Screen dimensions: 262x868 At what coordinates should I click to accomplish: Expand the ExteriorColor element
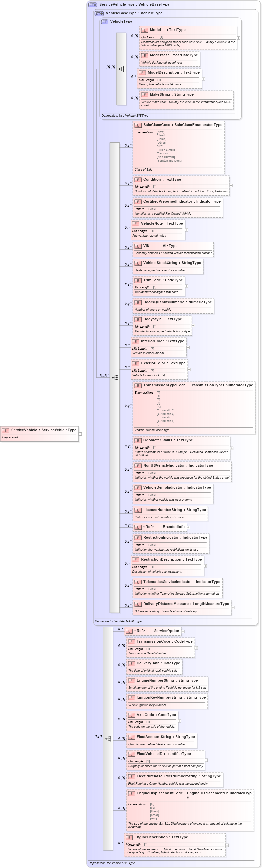pyautogui.click(x=189, y=369)
